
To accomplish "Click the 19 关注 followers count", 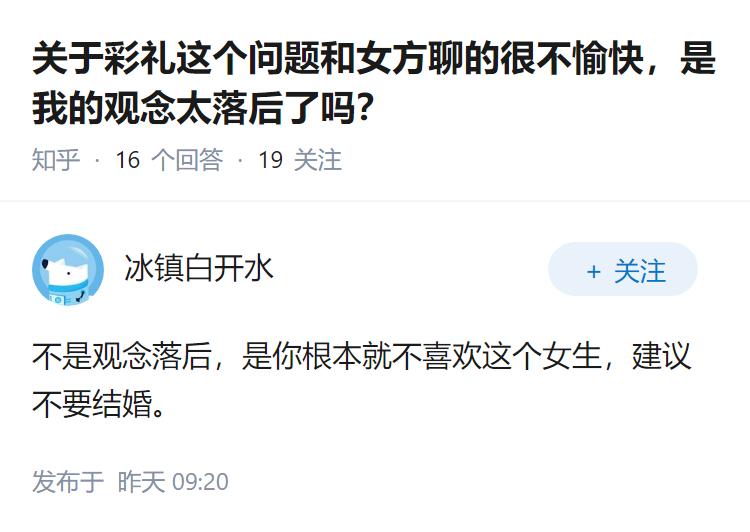I will click(x=300, y=160).
